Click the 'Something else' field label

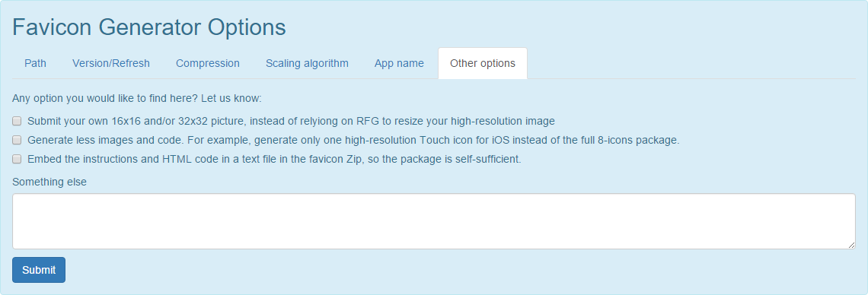point(49,182)
